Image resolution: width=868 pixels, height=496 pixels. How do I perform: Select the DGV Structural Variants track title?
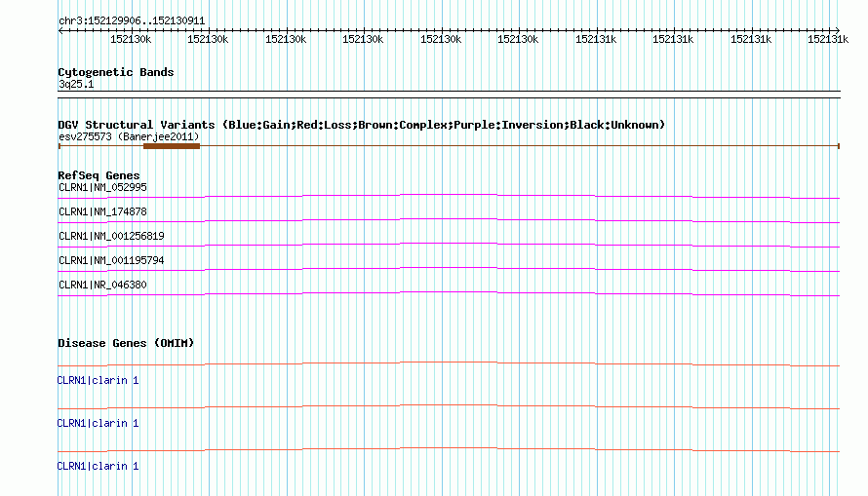pyautogui.click(x=362, y=125)
